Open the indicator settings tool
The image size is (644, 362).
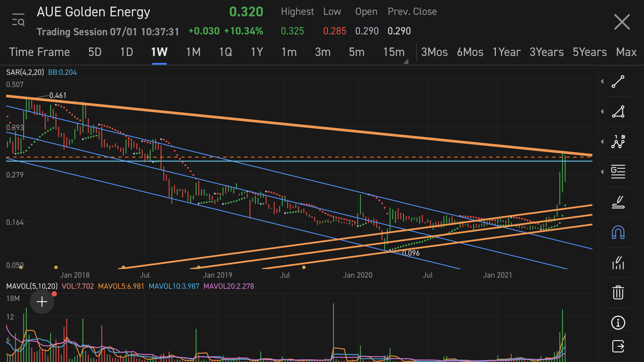(618, 263)
